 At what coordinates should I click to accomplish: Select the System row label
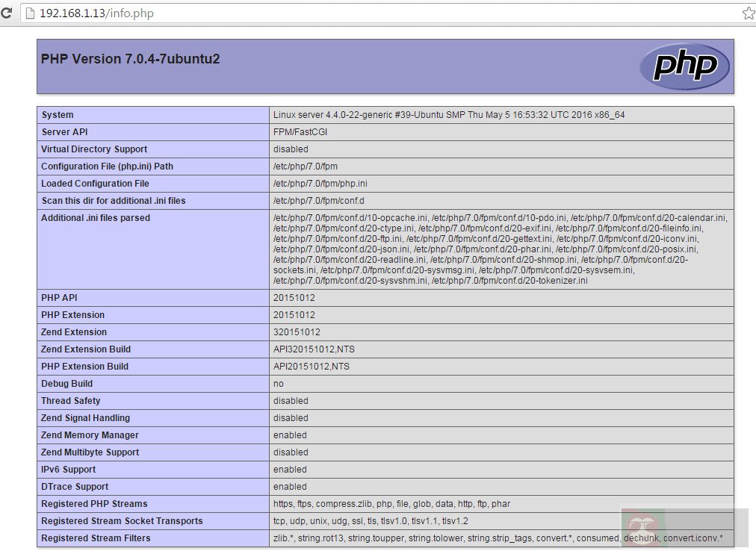(58, 115)
